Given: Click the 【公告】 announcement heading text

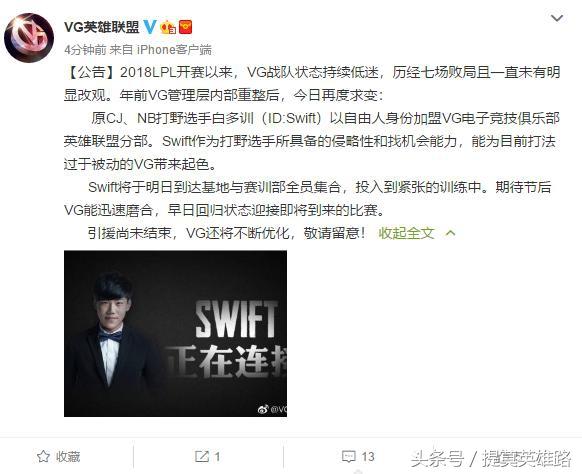Looking at the screenshot, I should pyautogui.click(x=92, y=72).
